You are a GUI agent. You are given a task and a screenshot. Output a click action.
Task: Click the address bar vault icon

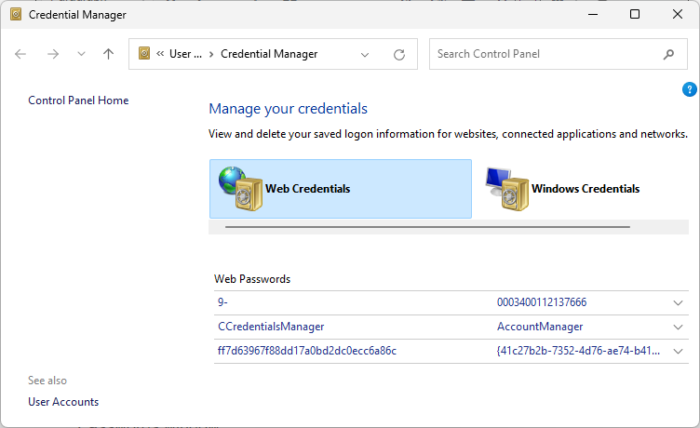click(144, 54)
